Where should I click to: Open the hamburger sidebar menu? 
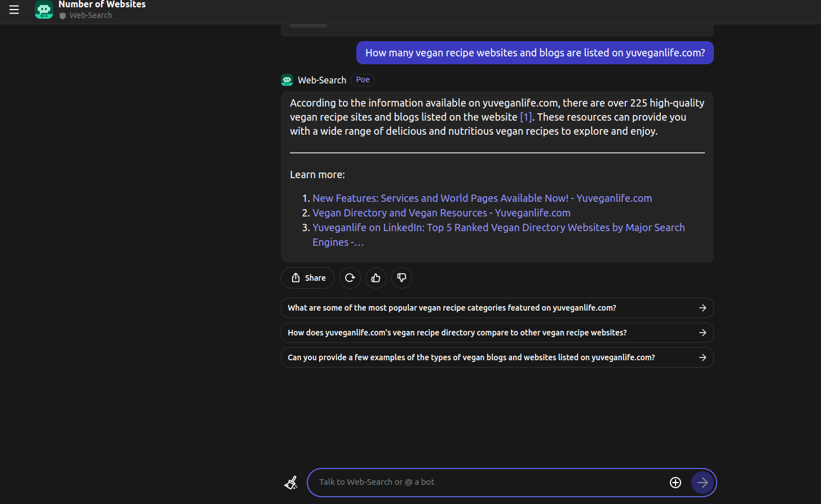coord(14,10)
